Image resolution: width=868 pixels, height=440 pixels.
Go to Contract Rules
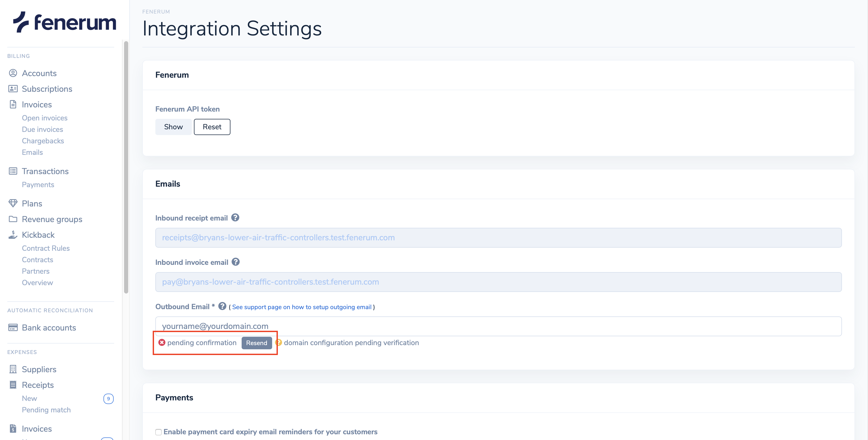46,248
